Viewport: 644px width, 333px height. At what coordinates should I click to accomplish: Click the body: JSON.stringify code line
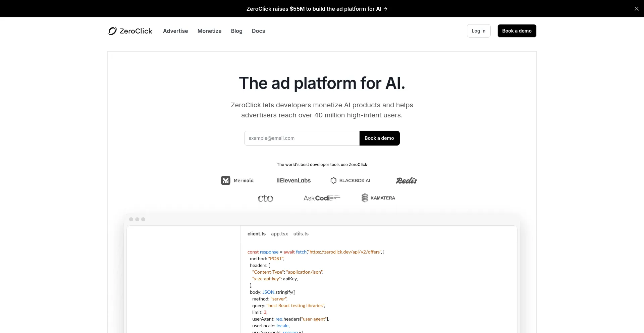[272, 292]
